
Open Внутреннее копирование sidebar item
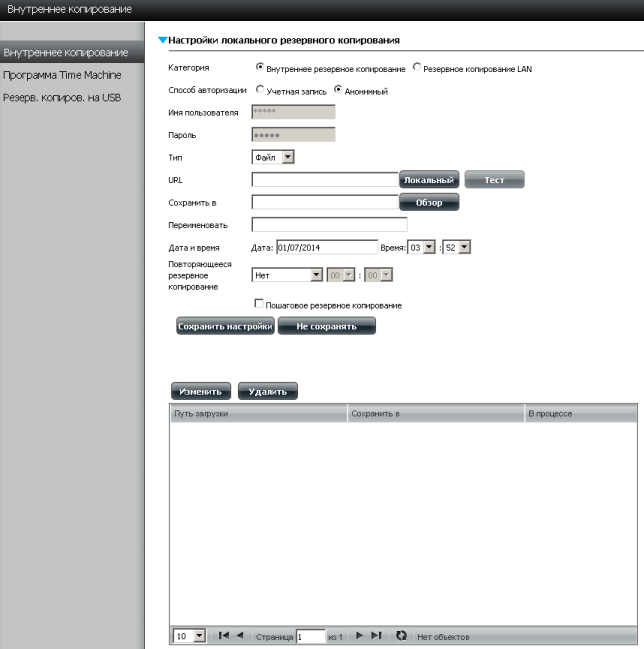72,53
